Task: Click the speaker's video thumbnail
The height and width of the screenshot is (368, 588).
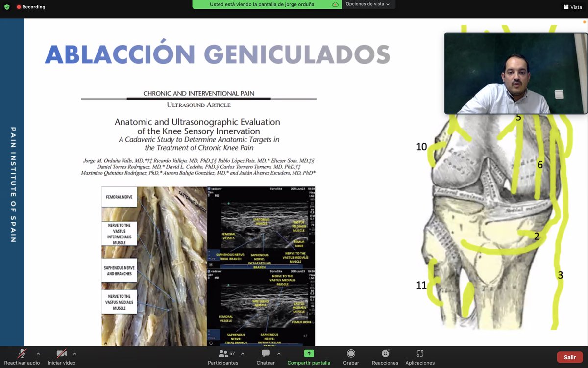Action: click(515, 74)
